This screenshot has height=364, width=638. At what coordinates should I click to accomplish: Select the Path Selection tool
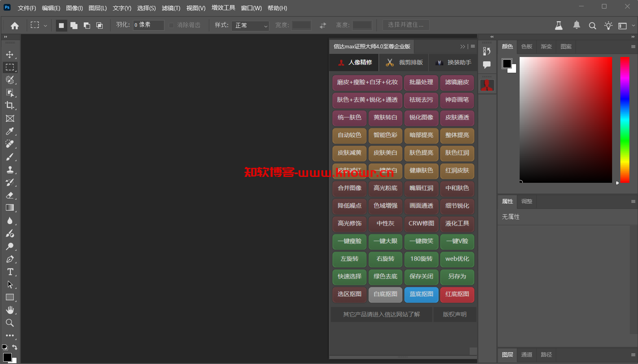click(10, 285)
